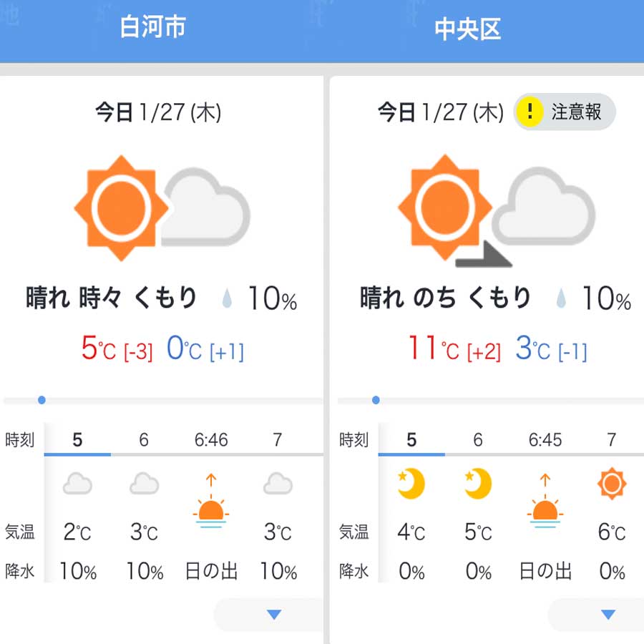The height and width of the screenshot is (644, 644).
Task: Select the 5 o'clock tab in 白河市
Action: [77, 440]
